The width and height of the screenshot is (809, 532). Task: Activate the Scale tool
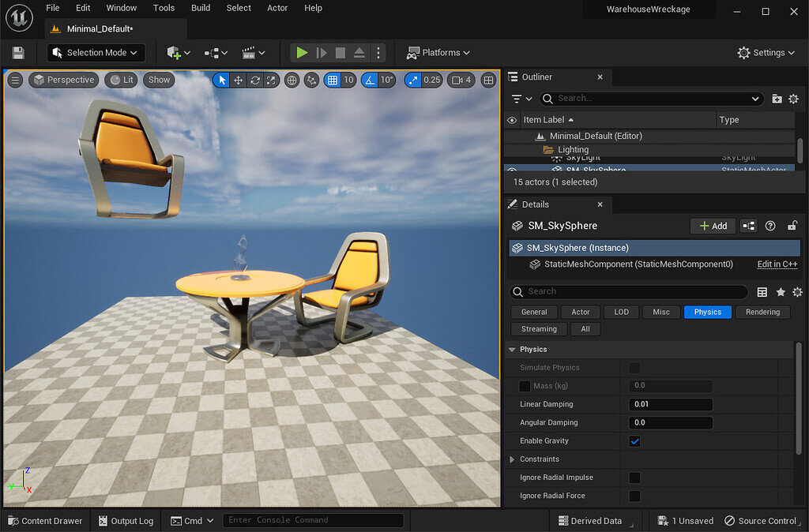[x=271, y=80]
